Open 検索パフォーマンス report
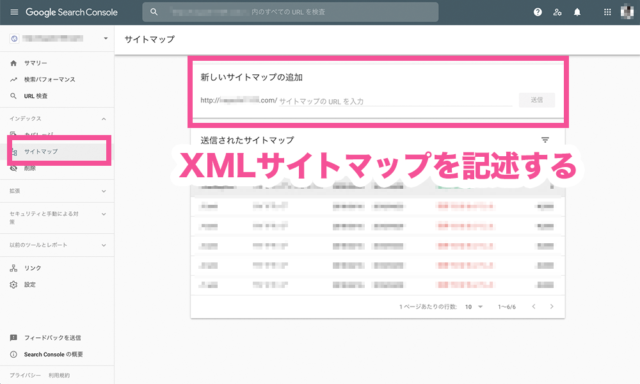The height and width of the screenshot is (384, 640). (x=49, y=80)
